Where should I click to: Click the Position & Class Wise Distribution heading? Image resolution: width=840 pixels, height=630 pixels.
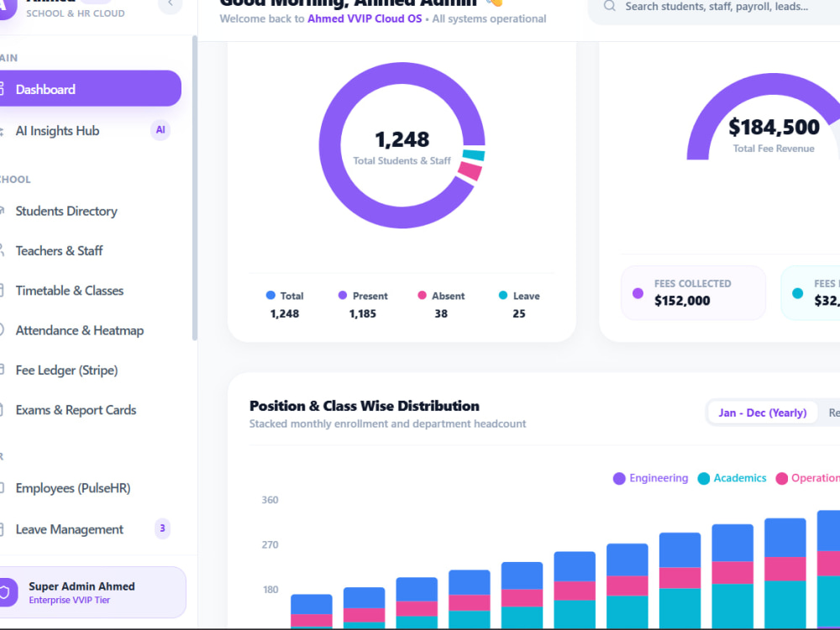click(365, 406)
